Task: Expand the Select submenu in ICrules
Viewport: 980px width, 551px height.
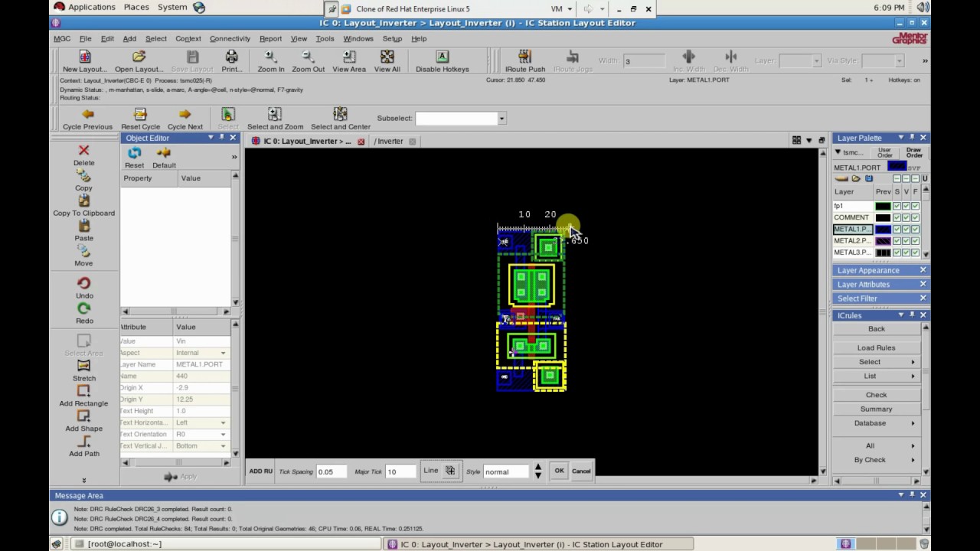Action: click(877, 362)
